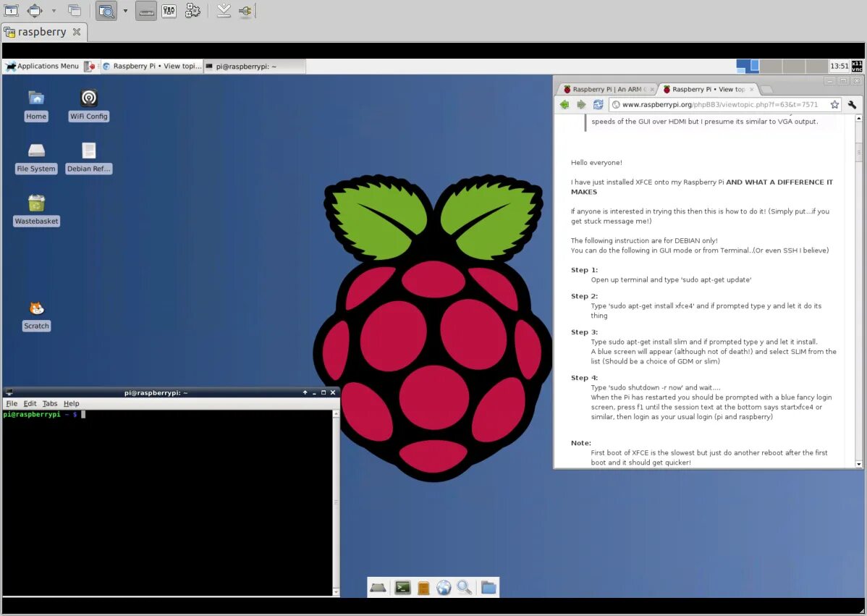867x616 pixels.
Task: Open the browser wrench settings menu
Action: pos(852,104)
